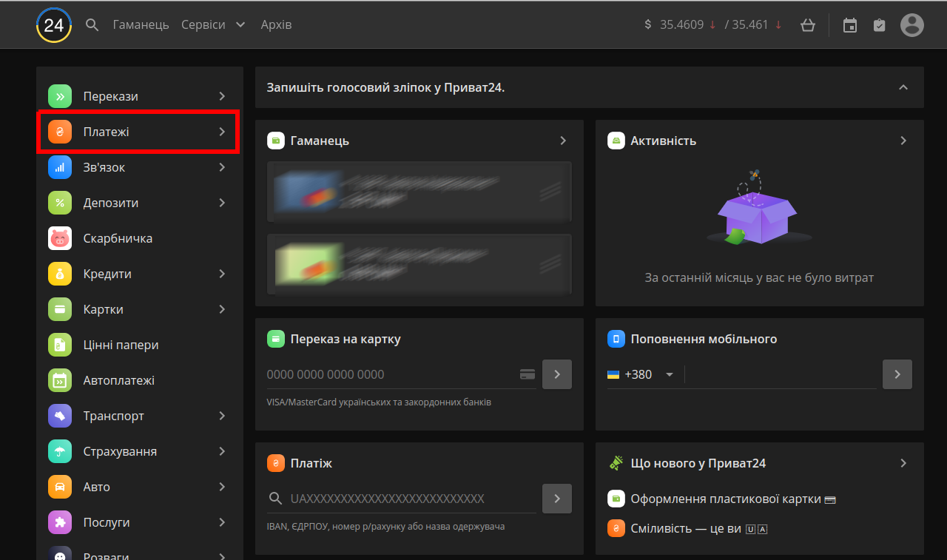This screenshot has width=947, height=560.
Task: Expand the Депозити submenu arrow
Action: pyautogui.click(x=222, y=203)
